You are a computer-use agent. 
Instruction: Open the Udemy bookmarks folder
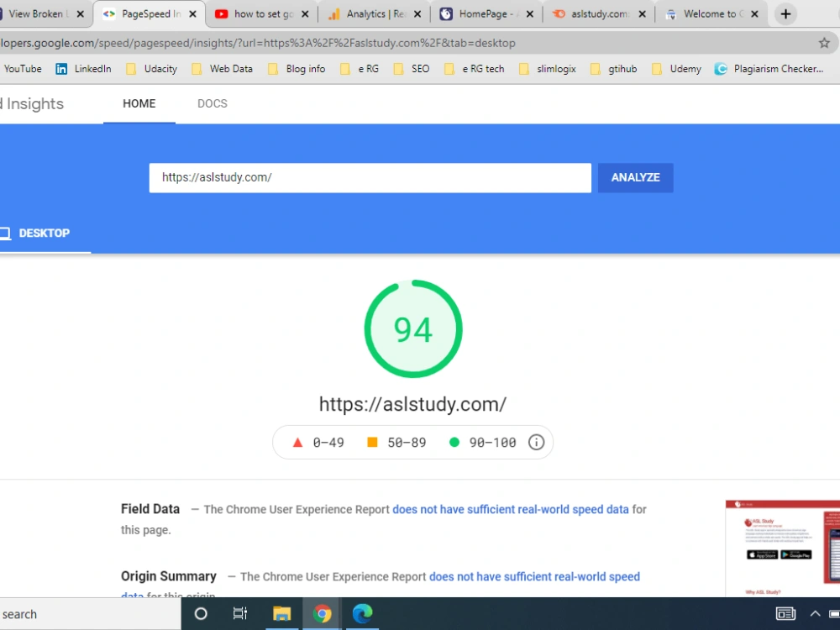[x=676, y=69]
